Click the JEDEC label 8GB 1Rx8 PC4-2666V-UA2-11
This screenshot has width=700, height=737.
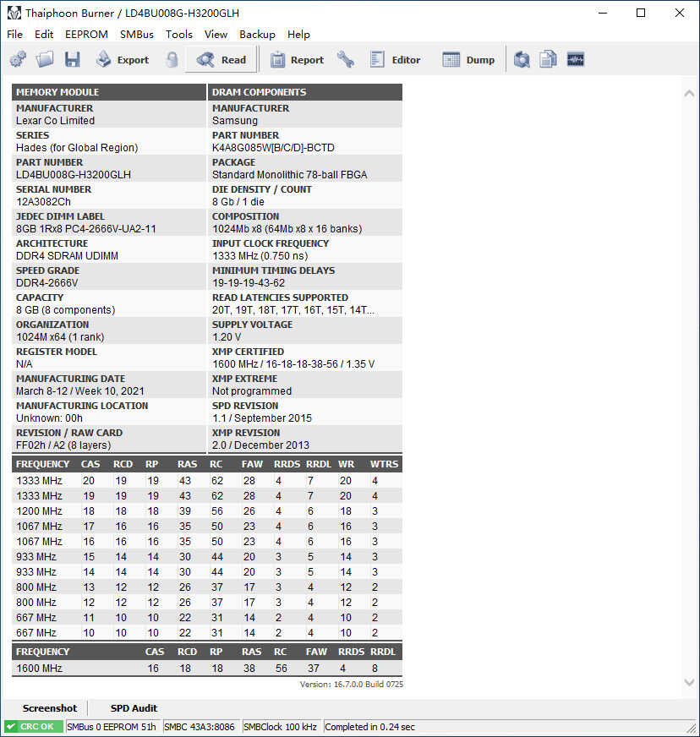point(86,229)
